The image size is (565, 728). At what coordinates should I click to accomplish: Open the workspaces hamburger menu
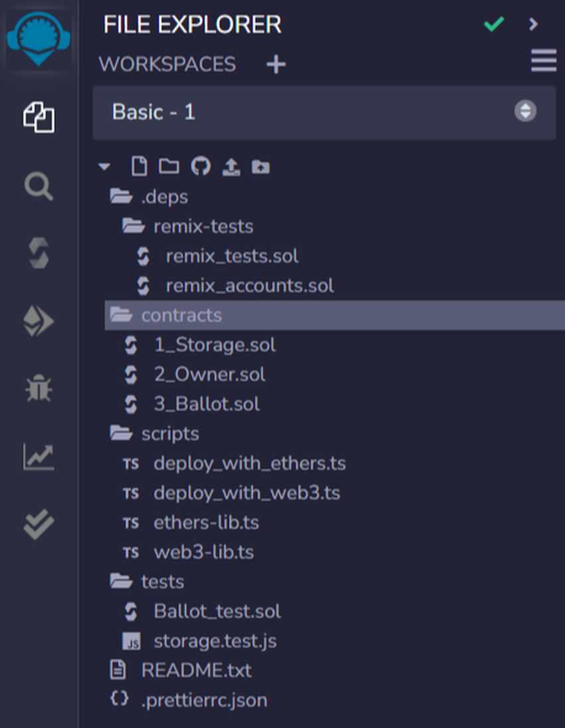pos(543,62)
